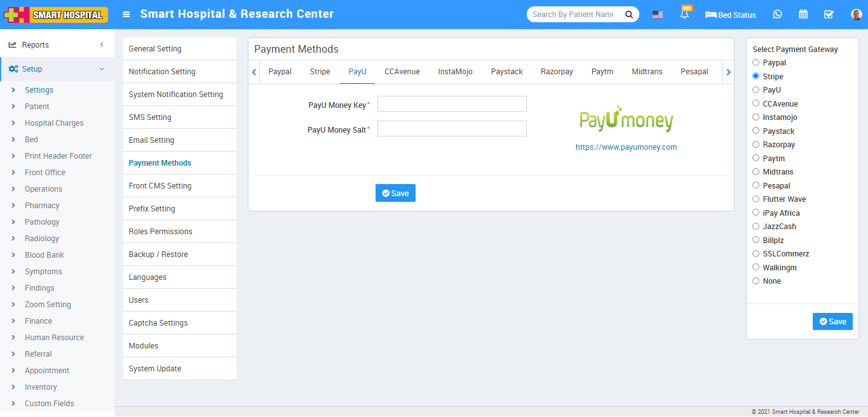Click the US flag language icon

[658, 15]
